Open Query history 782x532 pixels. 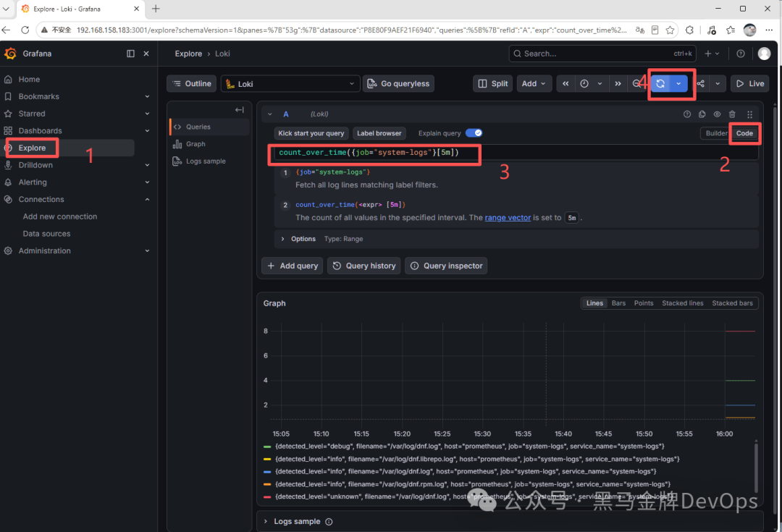tap(364, 266)
